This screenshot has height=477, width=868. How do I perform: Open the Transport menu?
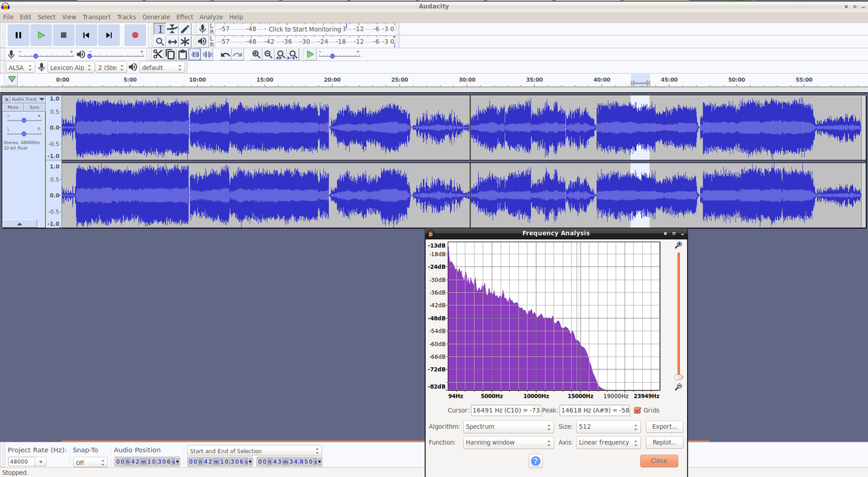(x=96, y=17)
